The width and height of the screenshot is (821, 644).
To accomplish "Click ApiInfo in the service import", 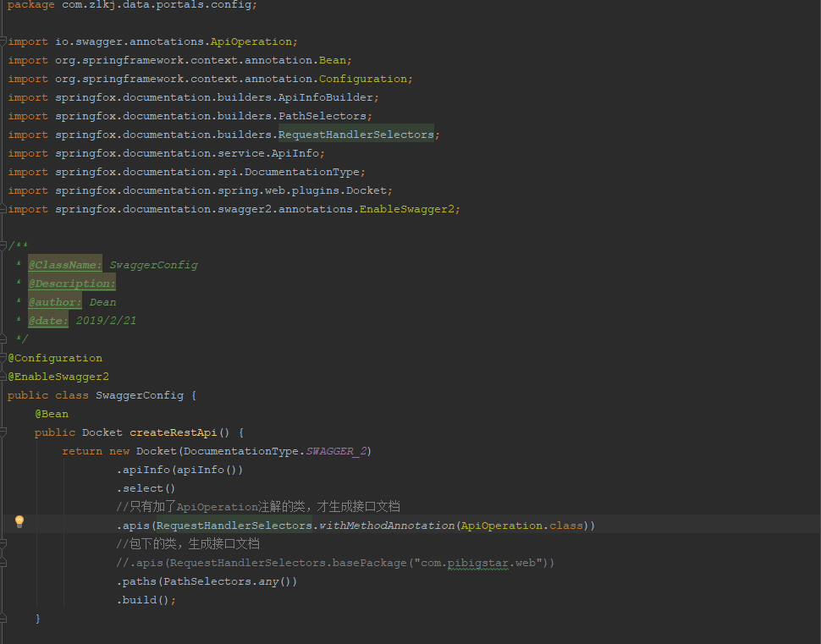I will 295,153.
